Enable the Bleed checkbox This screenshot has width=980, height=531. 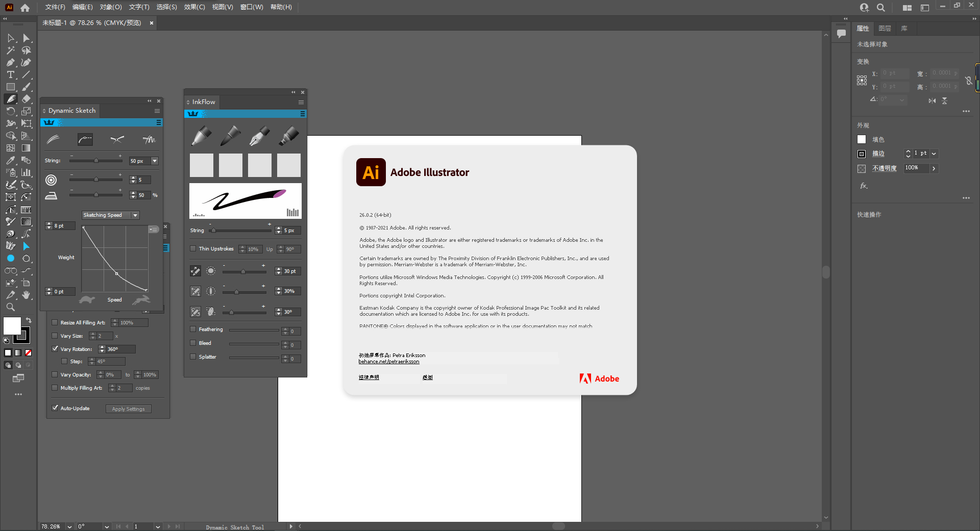193,343
